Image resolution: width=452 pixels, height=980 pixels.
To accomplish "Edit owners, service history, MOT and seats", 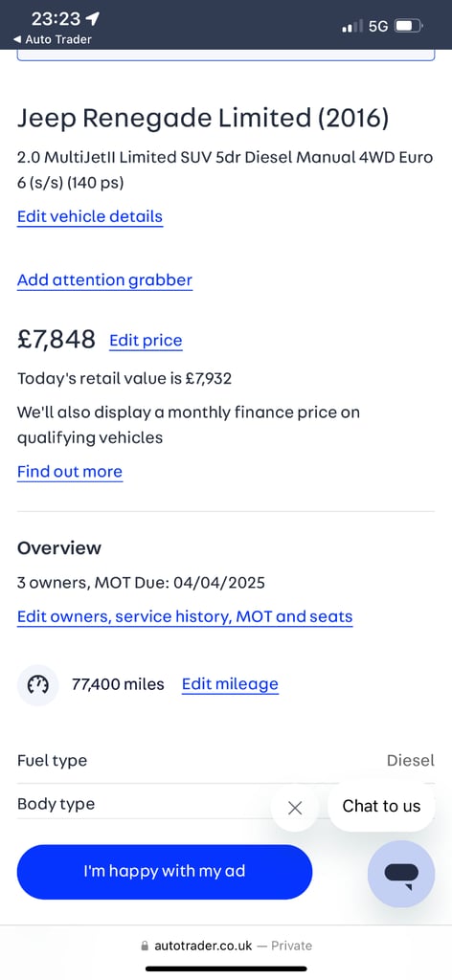I will coord(185,617).
